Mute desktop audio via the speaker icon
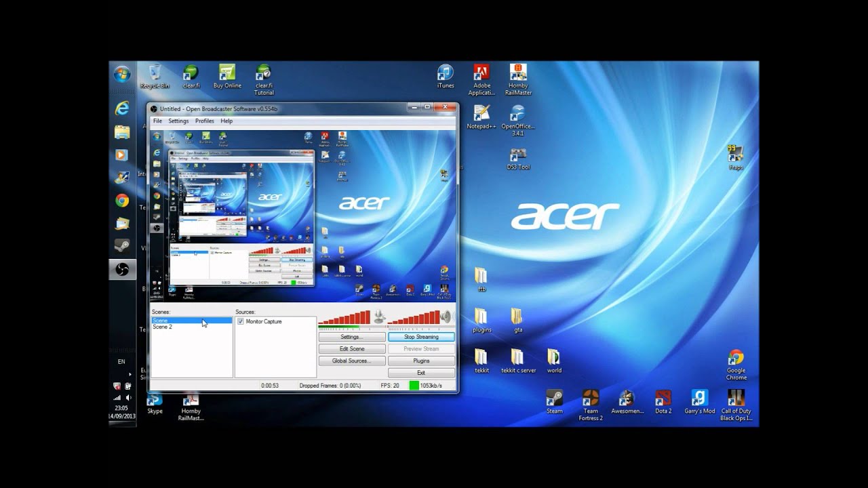The image size is (868, 488). 446,317
